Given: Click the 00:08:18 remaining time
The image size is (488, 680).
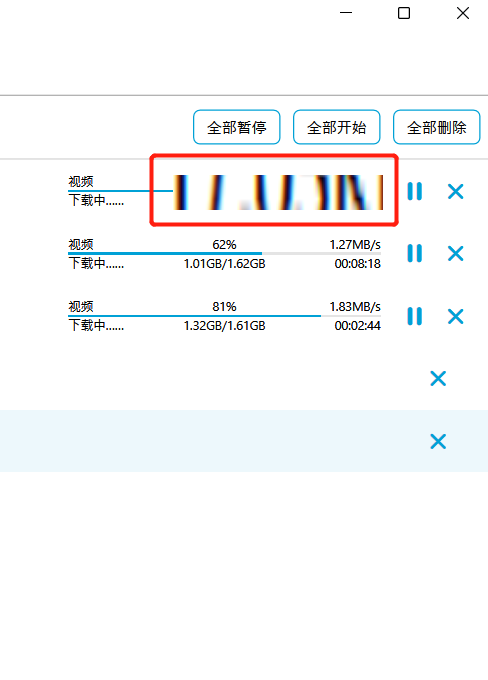Looking at the screenshot, I should 357,264.
